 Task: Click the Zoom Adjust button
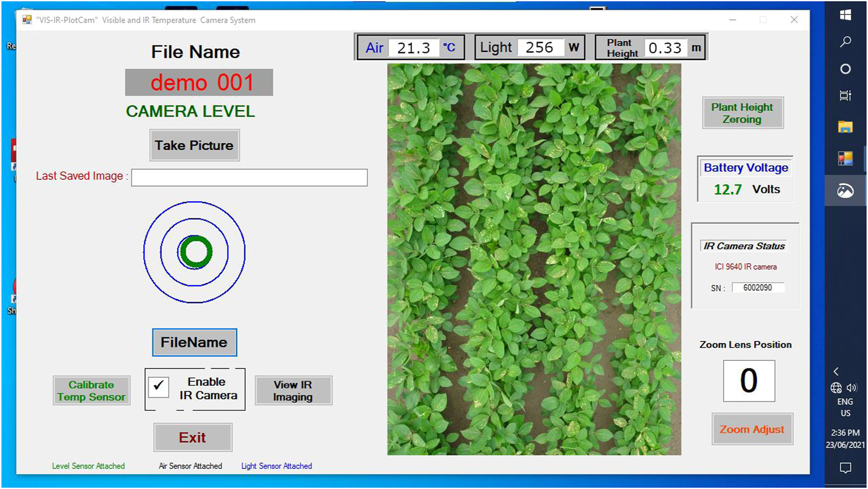(x=752, y=430)
